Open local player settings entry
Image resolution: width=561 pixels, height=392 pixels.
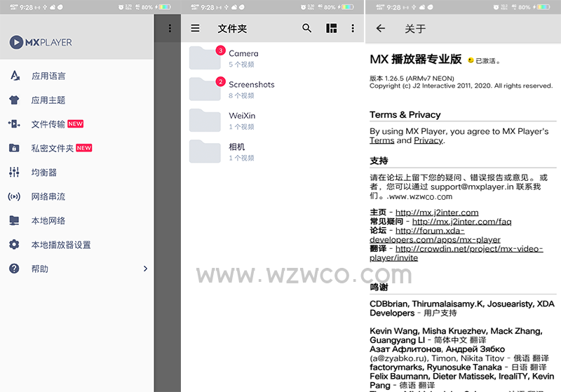[x=61, y=245]
